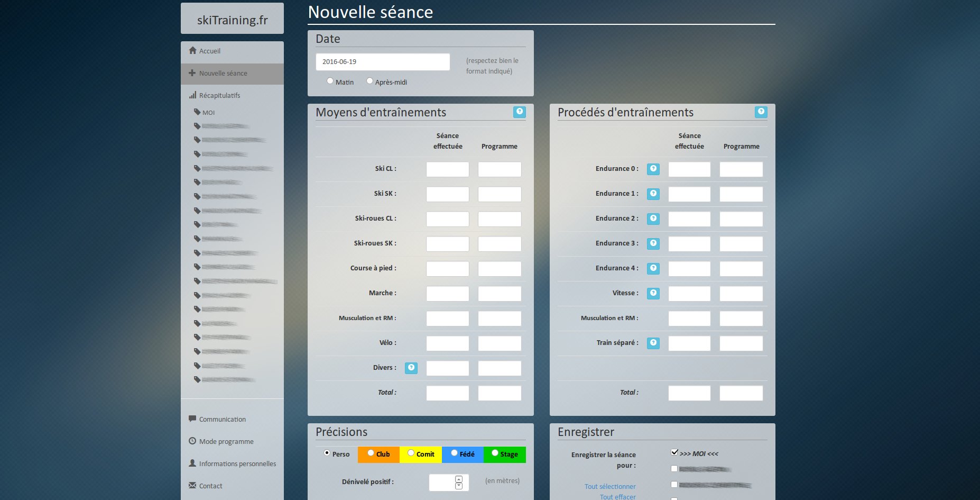
Task: Click Ski SK Programme field
Action: click(500, 194)
